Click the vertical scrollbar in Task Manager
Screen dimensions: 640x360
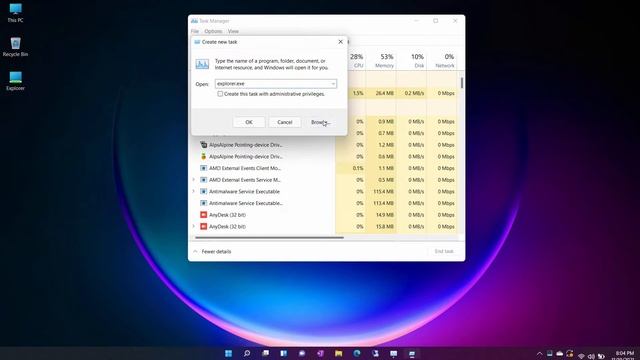pyautogui.click(x=462, y=83)
